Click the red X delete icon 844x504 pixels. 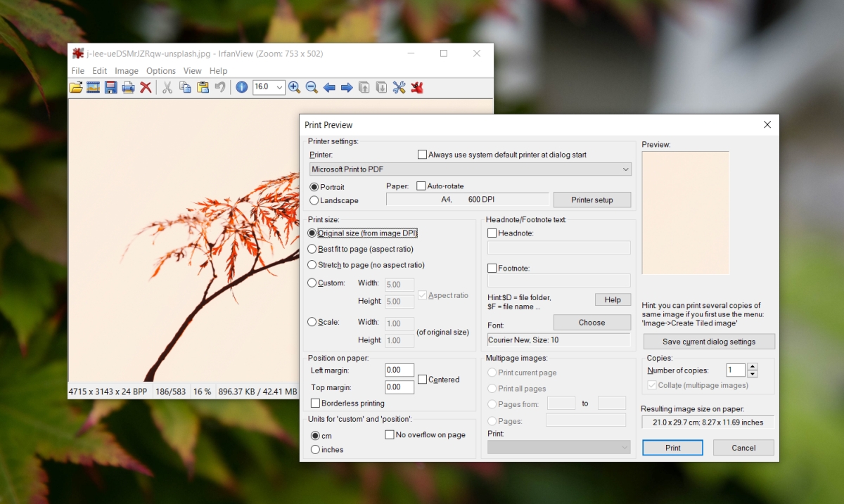146,87
